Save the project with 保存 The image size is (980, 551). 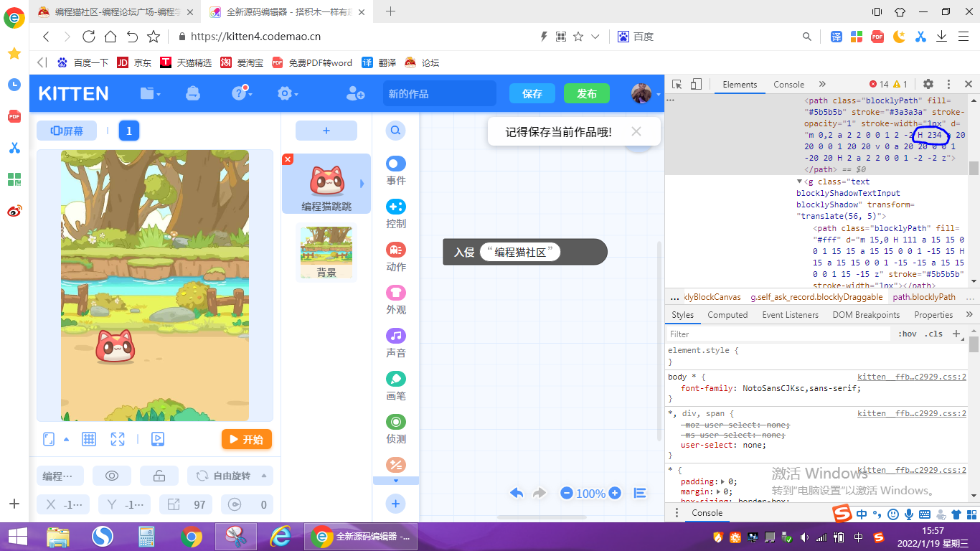pos(532,93)
